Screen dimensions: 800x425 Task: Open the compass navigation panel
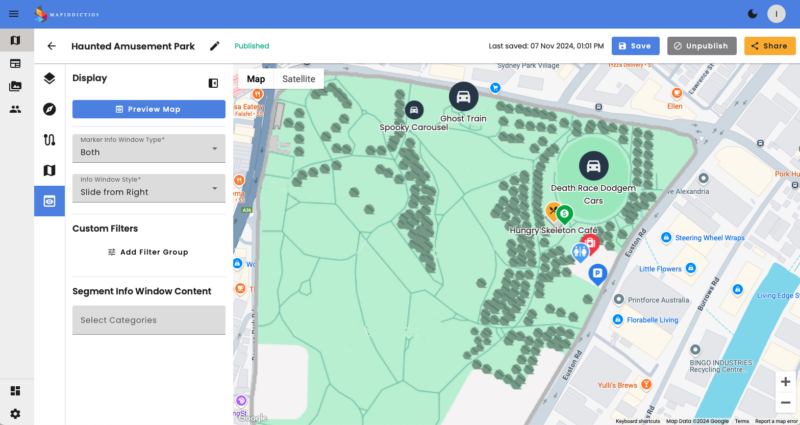[x=49, y=109]
